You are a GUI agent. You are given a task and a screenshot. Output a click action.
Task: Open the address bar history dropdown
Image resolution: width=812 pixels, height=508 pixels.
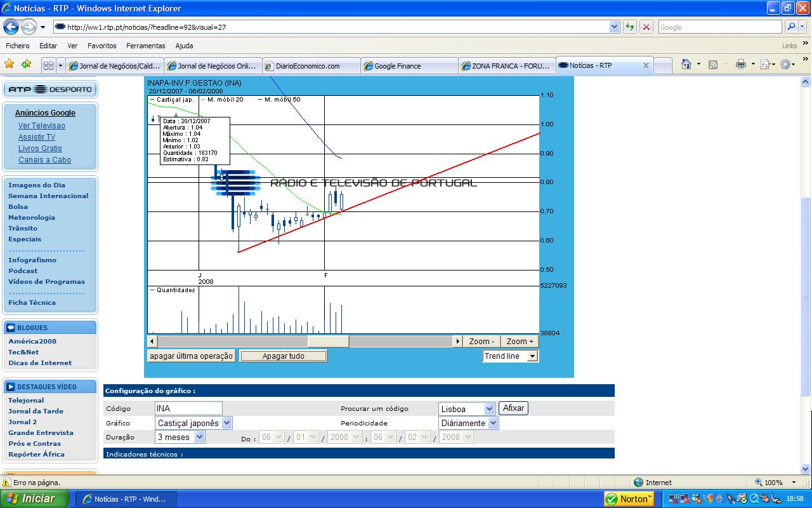614,27
